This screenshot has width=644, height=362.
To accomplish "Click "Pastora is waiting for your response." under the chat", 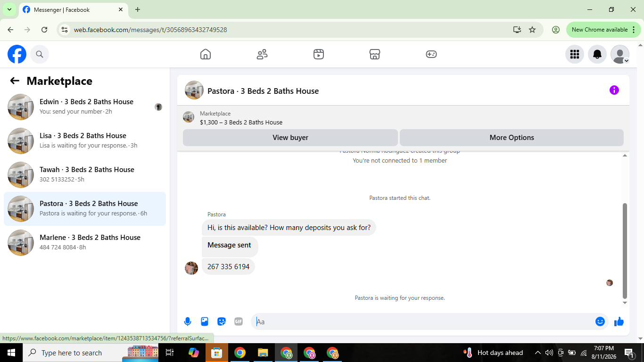I will tap(400, 298).
